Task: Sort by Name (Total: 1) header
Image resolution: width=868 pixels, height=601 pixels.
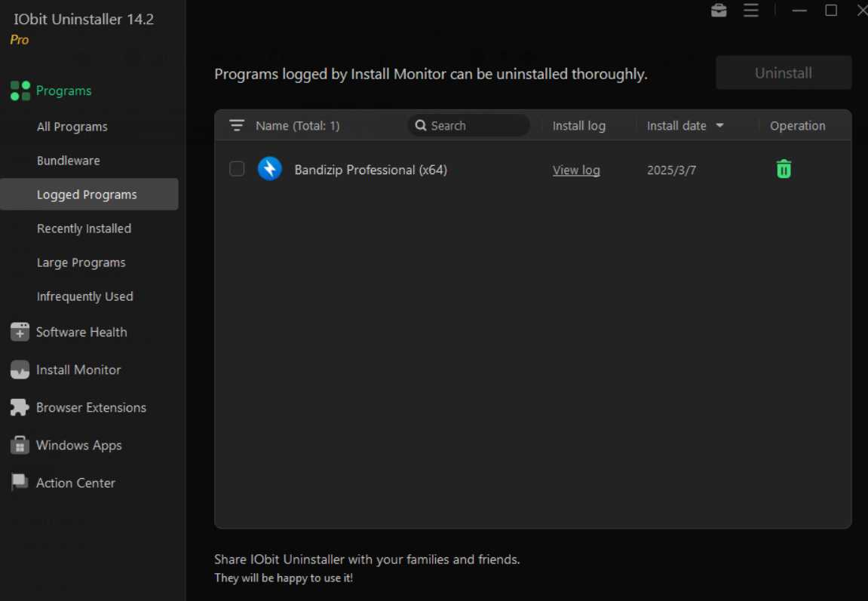Action: (x=298, y=126)
